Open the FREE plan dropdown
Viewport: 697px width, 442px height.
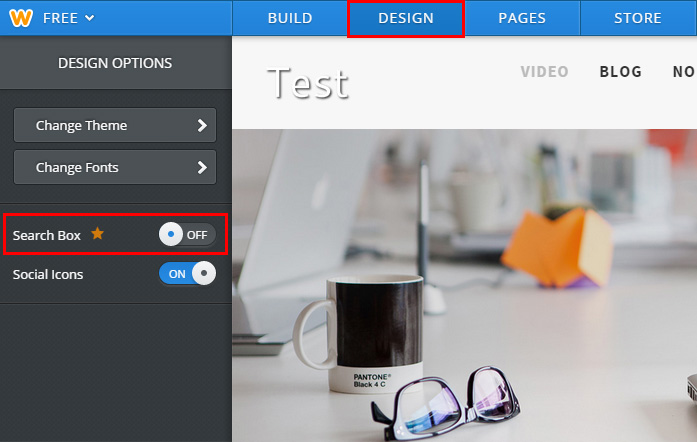tap(69, 18)
